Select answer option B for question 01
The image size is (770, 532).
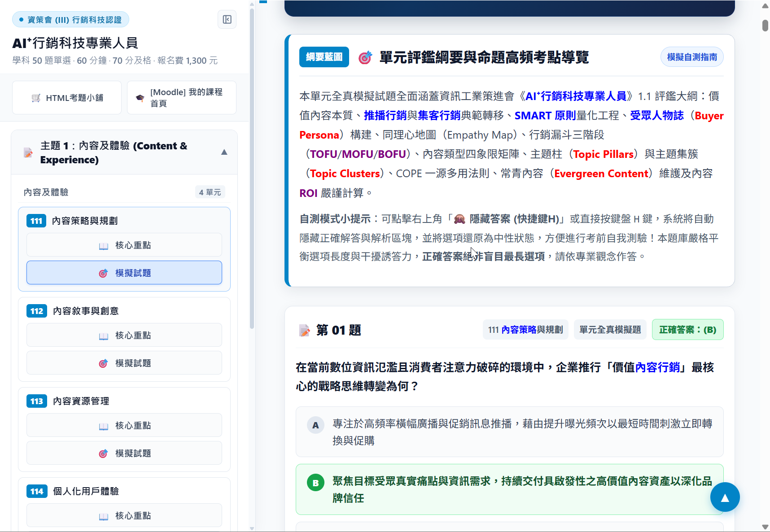(510, 489)
